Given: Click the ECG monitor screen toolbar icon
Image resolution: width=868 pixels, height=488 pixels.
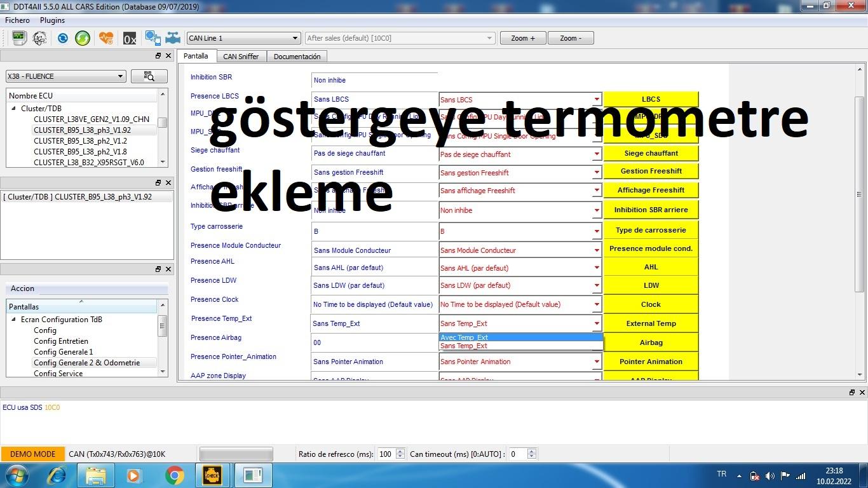Looking at the screenshot, I should [18, 38].
